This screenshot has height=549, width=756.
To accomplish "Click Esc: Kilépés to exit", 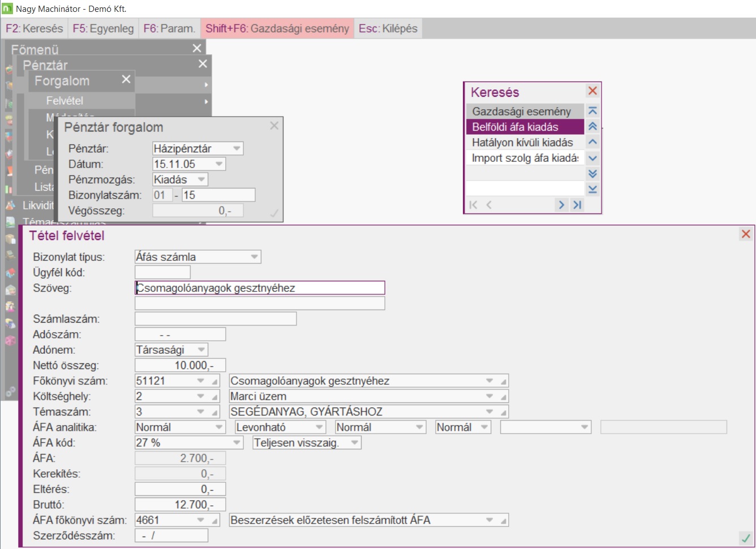I will (388, 28).
